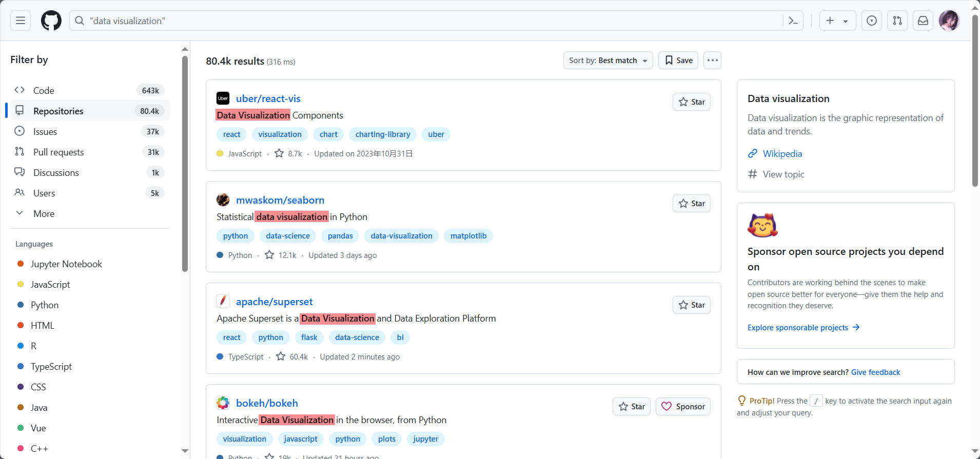Filter results by Code
The image size is (980, 459).
pos(44,91)
